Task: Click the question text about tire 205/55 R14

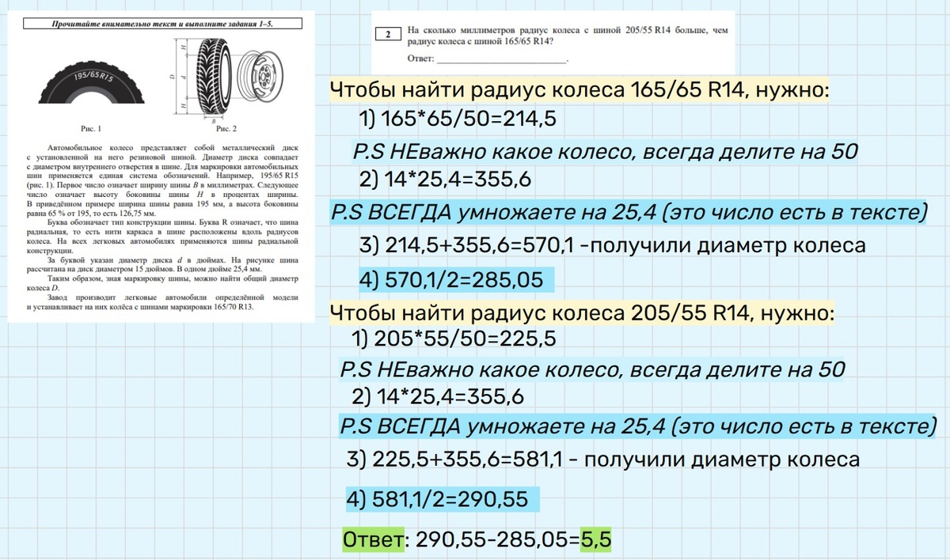Action: [x=567, y=36]
